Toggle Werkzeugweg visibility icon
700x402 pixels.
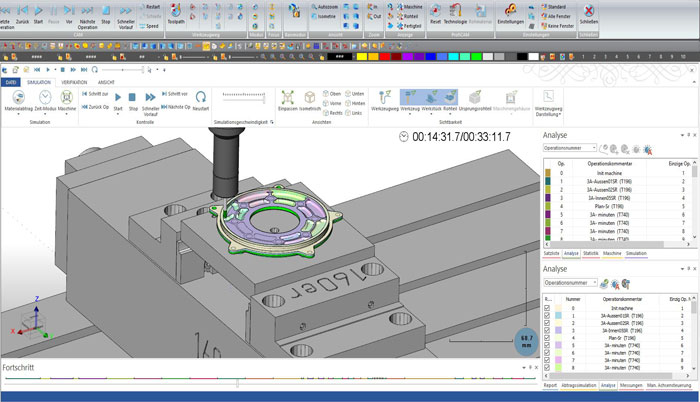click(x=384, y=97)
